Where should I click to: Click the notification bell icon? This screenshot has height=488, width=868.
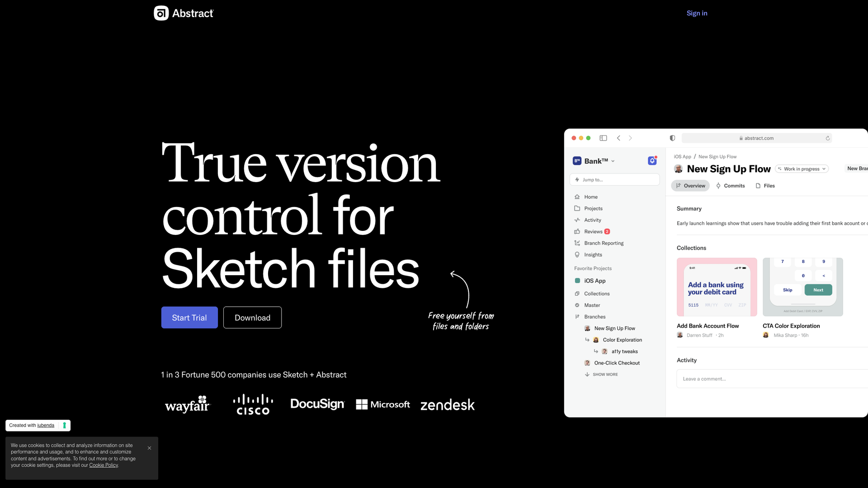(x=652, y=161)
